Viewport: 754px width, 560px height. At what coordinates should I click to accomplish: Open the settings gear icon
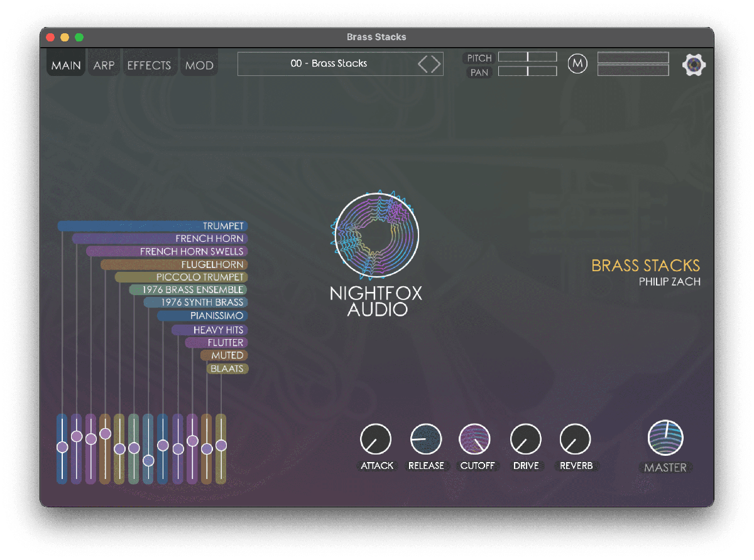[694, 65]
